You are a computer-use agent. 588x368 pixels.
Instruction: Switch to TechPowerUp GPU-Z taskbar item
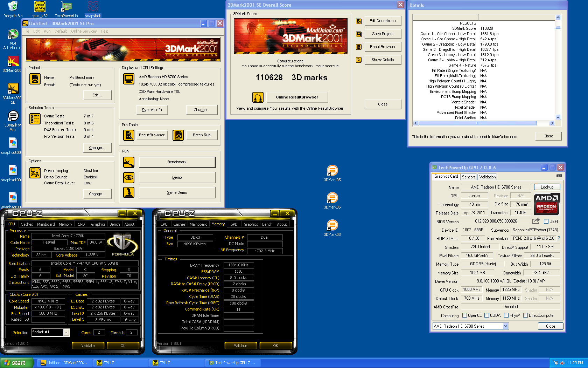point(233,363)
